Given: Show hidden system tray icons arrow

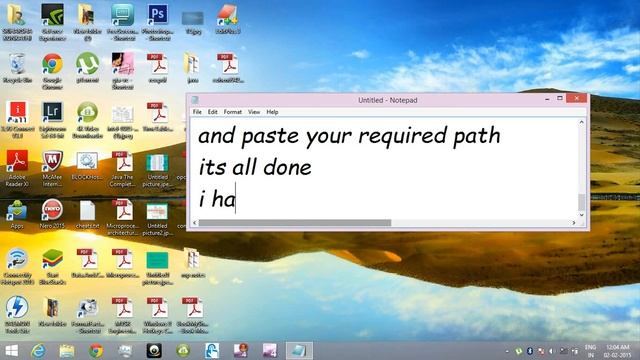Looking at the screenshot, I should pos(507,351).
